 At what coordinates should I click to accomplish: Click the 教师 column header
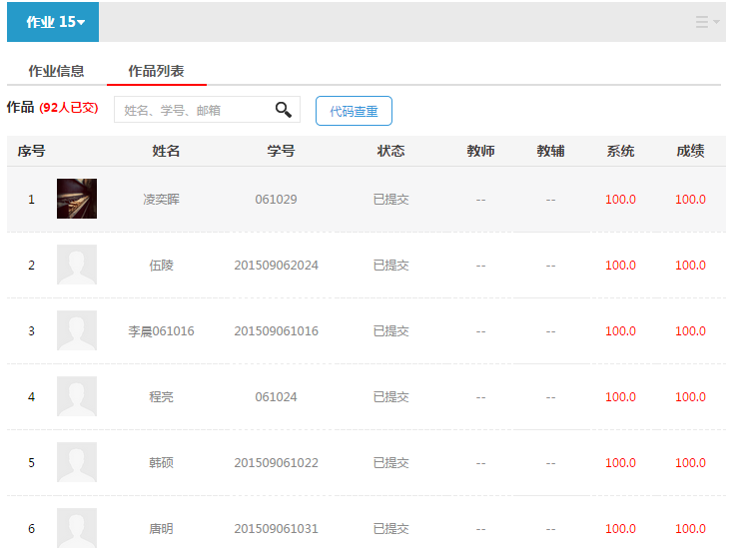tap(480, 151)
